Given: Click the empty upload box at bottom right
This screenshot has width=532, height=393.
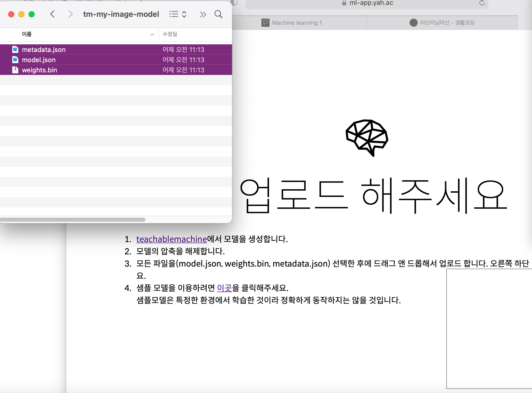Looking at the screenshot, I should pos(489,329).
